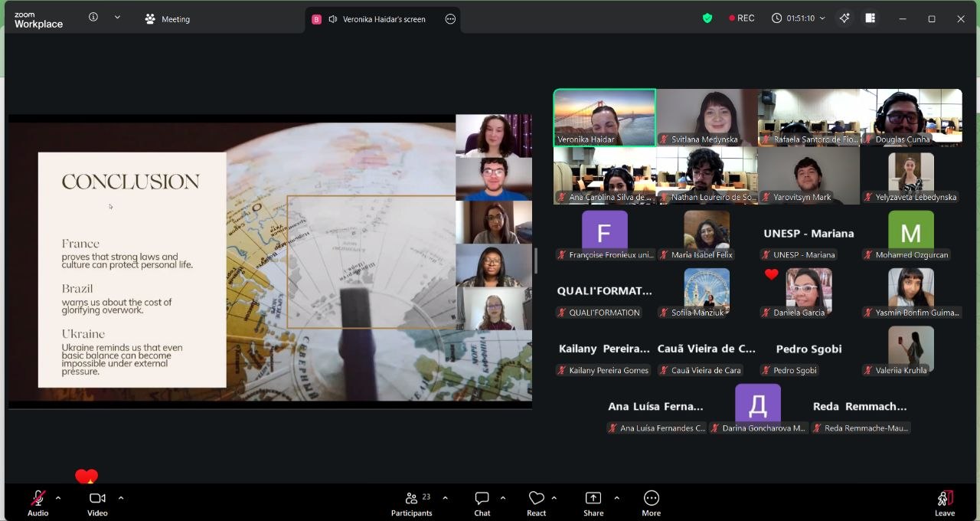Screen dimensions: 980x521
Task: Switch to the Meeting tab
Action: coord(168,19)
